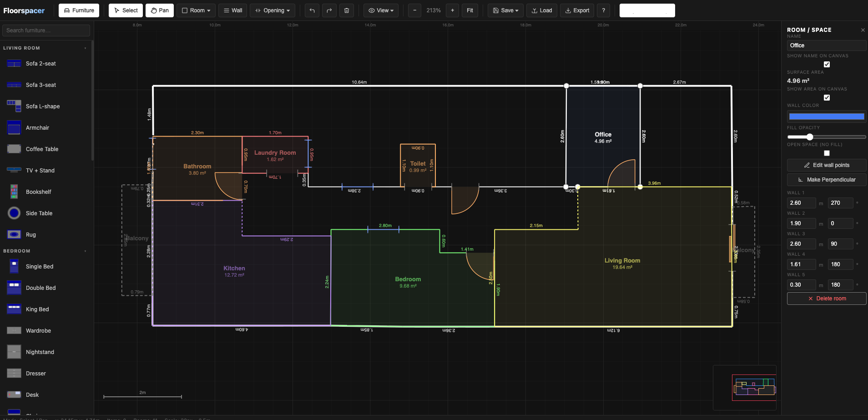Image resolution: width=868 pixels, height=420 pixels.
Task: Activate the Select tool
Action: point(126,10)
